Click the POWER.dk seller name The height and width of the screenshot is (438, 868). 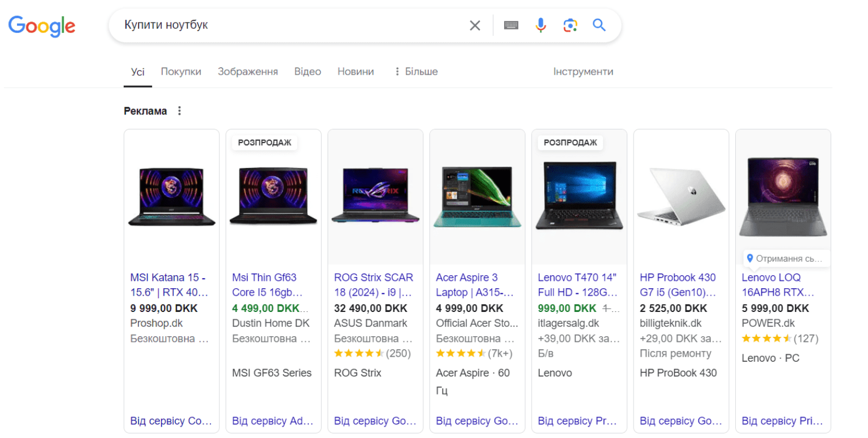tap(768, 323)
